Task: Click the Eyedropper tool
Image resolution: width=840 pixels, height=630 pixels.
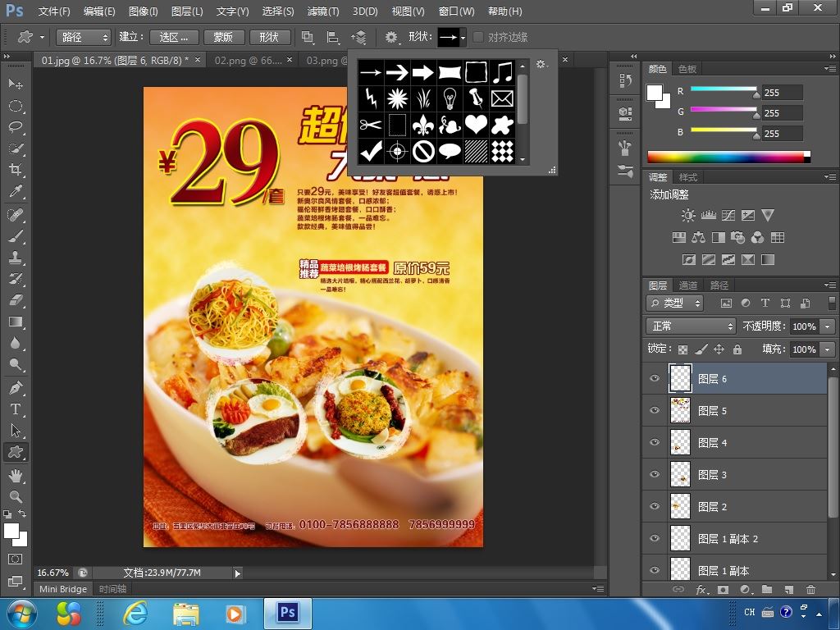Action: pyautogui.click(x=16, y=191)
